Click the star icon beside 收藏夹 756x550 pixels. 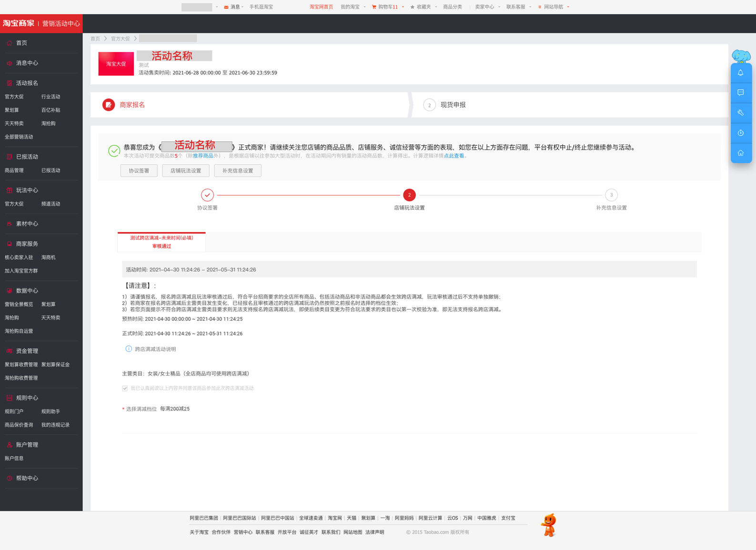coord(413,7)
